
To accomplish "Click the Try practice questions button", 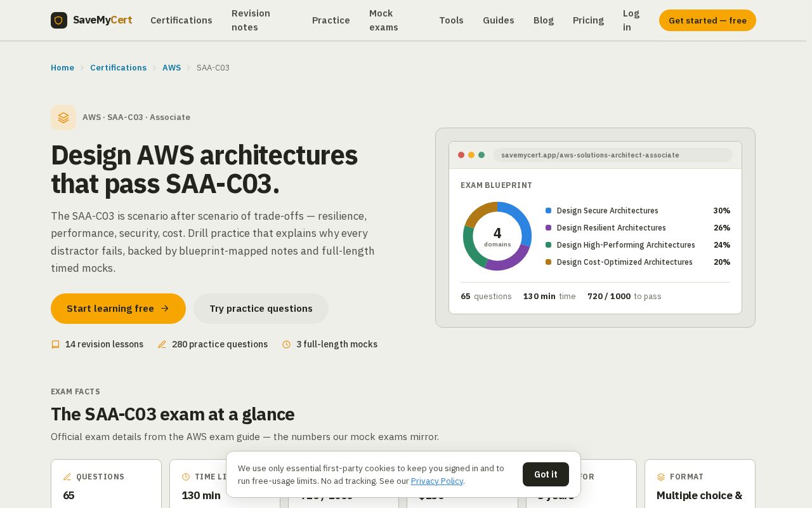I will point(261,309).
